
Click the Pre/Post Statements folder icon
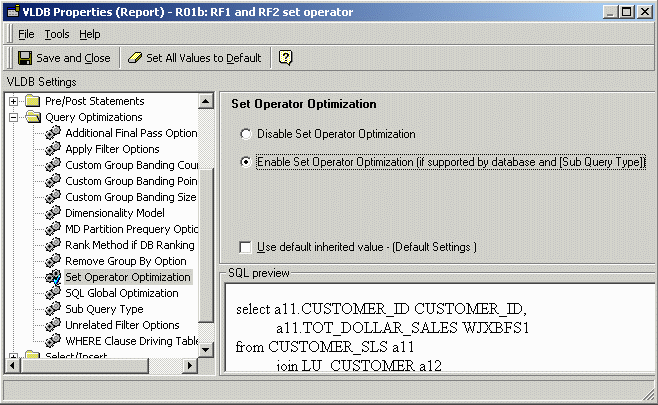[32, 101]
